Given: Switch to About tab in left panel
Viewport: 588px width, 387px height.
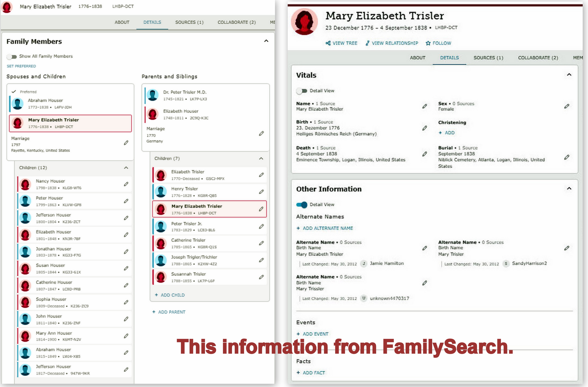Looking at the screenshot, I should pyautogui.click(x=122, y=22).
